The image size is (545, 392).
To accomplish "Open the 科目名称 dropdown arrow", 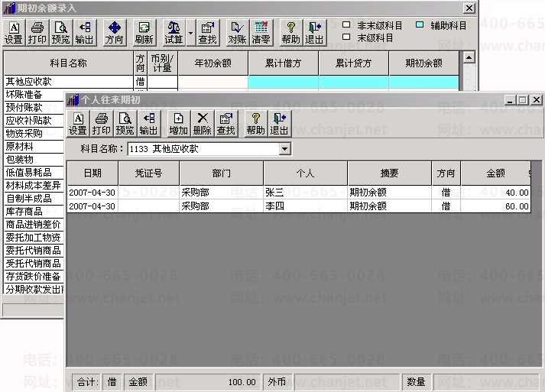I will (284, 149).
